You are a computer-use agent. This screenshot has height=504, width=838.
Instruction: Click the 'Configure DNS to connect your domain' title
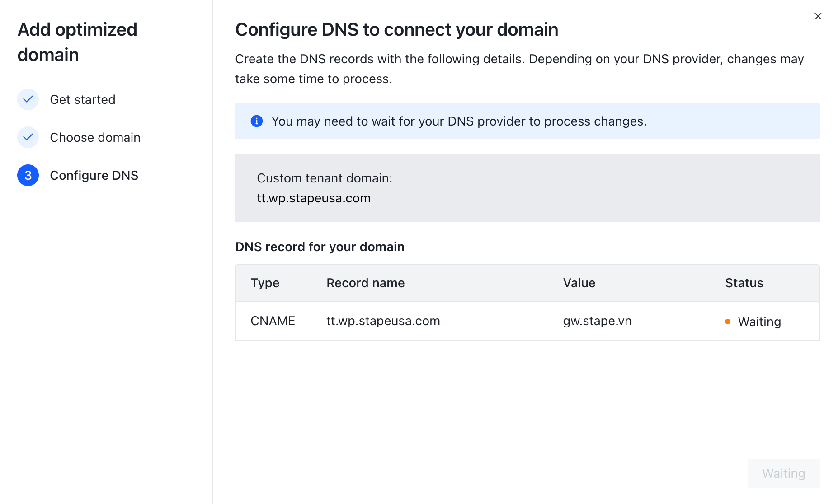pos(397,30)
